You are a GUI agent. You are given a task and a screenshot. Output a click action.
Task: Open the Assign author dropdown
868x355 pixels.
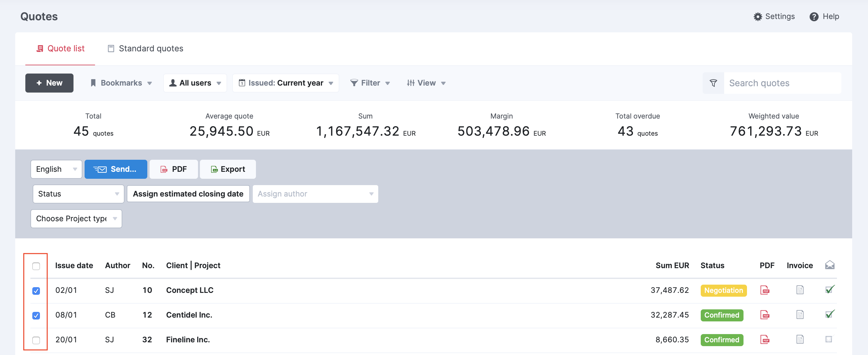[316, 194]
